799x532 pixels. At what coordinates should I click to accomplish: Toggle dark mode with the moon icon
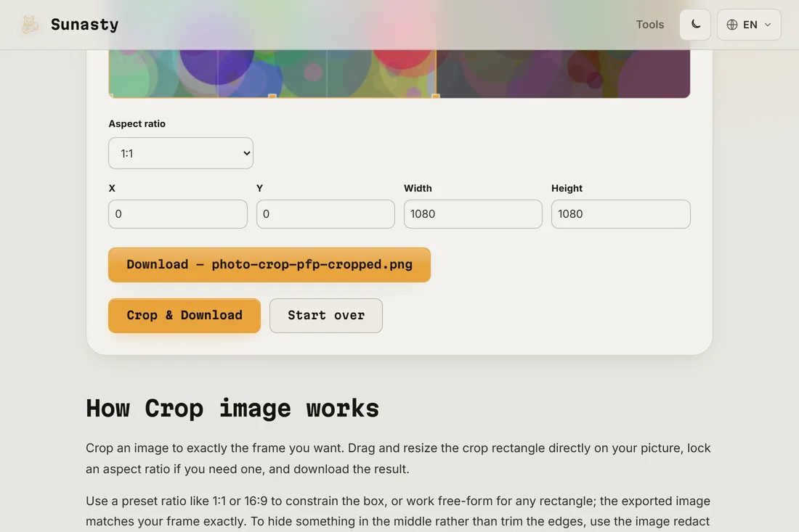coord(695,25)
